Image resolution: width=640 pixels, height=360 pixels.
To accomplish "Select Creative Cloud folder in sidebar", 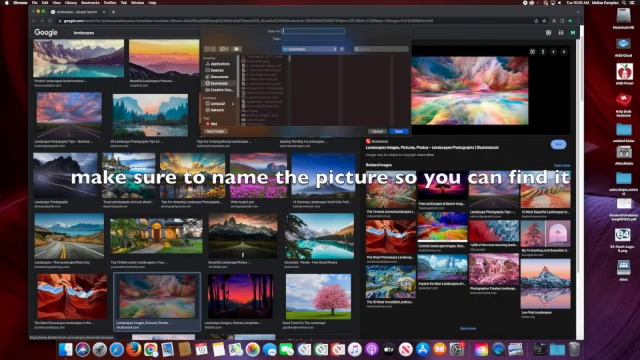I will coord(221,90).
